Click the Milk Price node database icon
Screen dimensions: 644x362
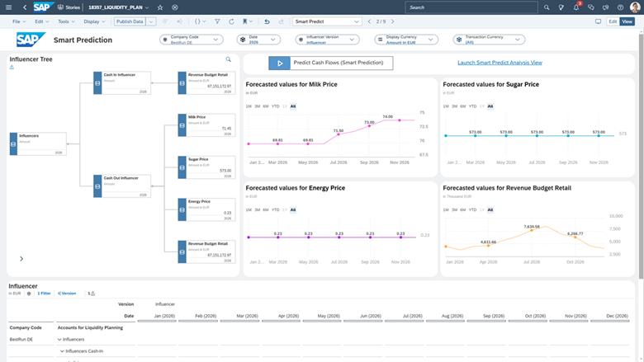182,125
